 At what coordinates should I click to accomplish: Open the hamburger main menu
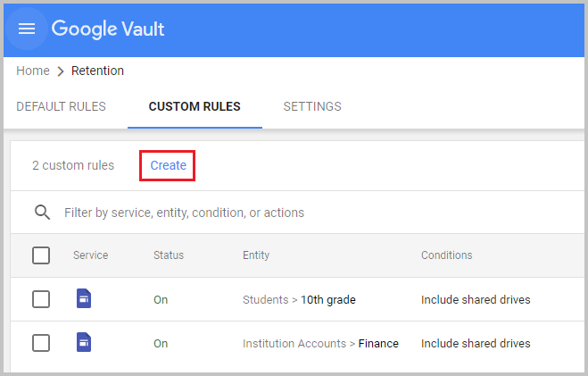click(27, 29)
